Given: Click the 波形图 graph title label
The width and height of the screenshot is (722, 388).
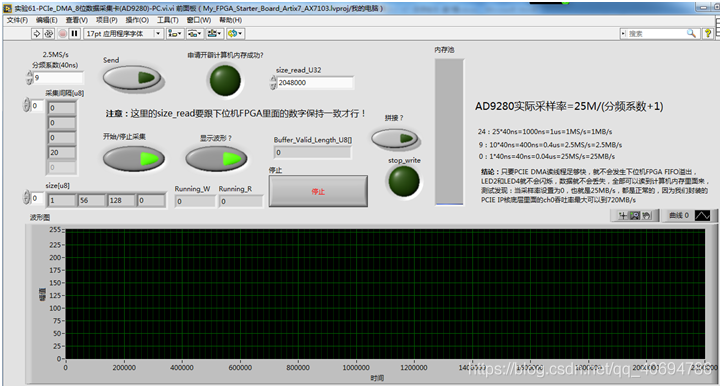Looking at the screenshot, I should point(40,217).
